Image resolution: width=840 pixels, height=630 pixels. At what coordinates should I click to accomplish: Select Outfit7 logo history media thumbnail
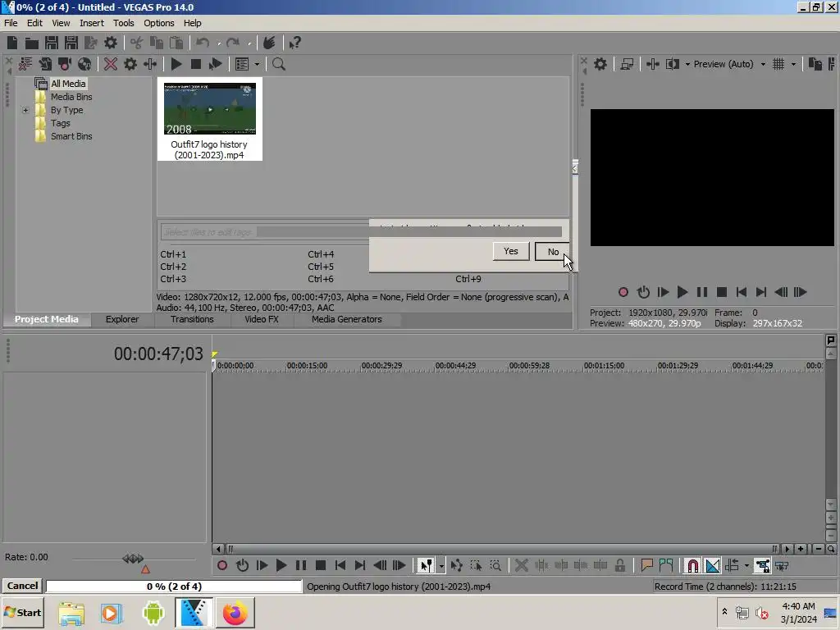pos(210,119)
